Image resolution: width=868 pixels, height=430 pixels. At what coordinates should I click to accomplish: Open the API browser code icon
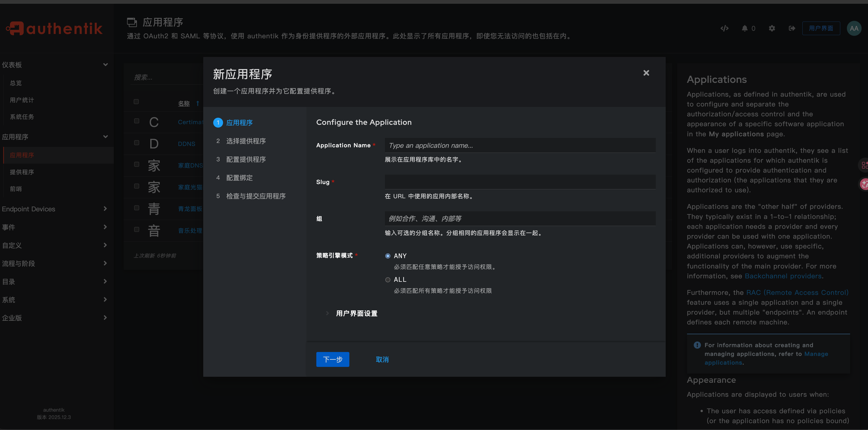click(x=724, y=28)
